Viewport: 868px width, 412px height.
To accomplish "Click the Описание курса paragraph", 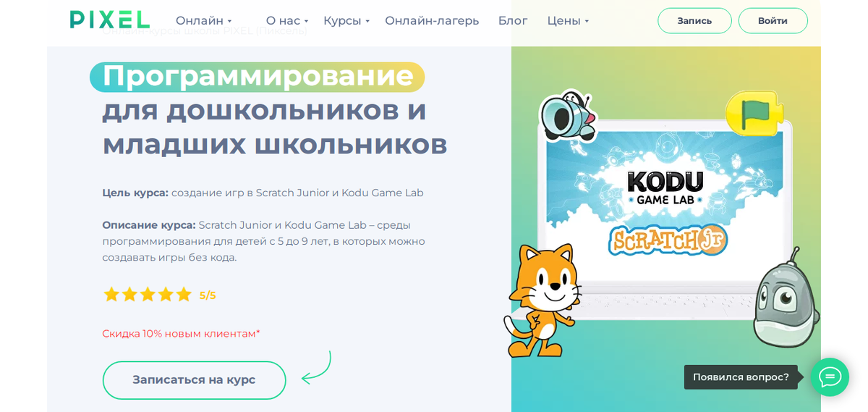I will (x=263, y=241).
